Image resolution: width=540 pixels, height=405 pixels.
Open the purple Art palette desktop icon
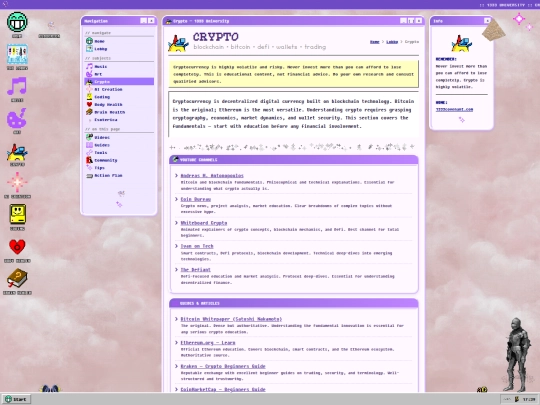tap(17, 120)
